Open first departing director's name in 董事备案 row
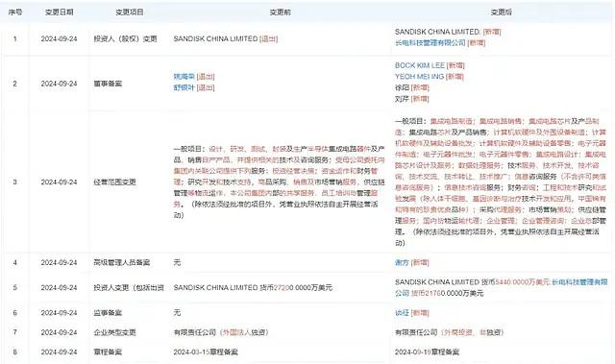 pos(184,77)
